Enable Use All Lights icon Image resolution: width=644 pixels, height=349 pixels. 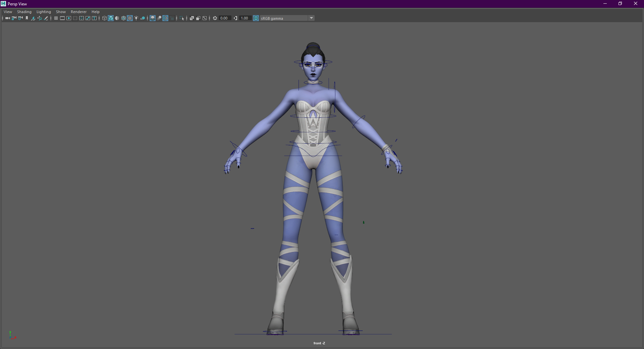click(136, 18)
